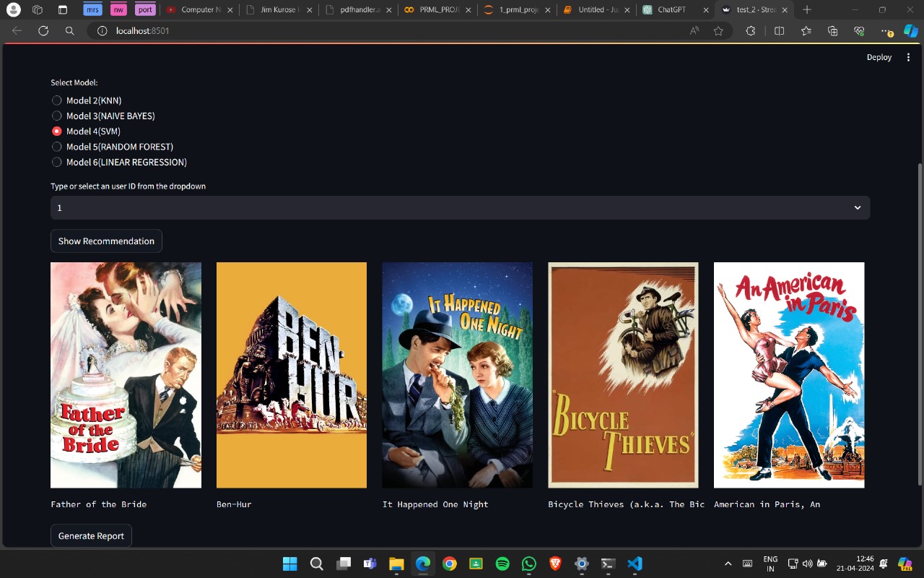The image size is (924, 578).
Task: Click the Generate Report button
Action: pos(91,536)
